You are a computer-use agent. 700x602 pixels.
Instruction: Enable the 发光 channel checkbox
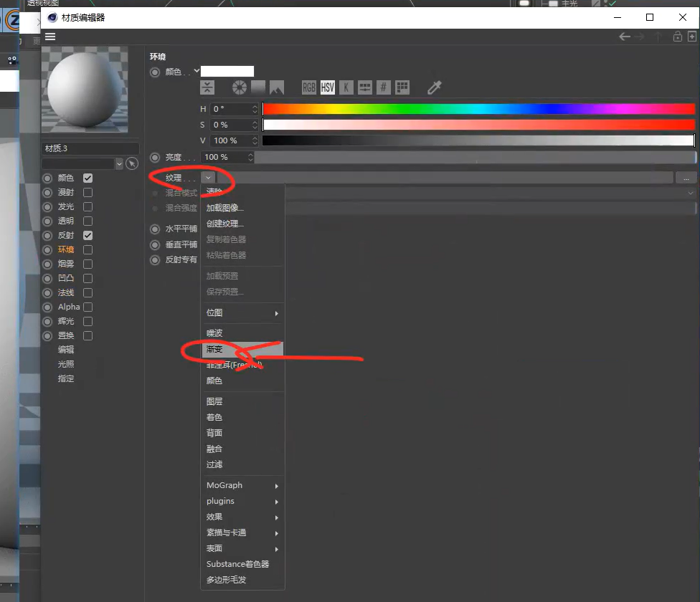click(x=87, y=206)
